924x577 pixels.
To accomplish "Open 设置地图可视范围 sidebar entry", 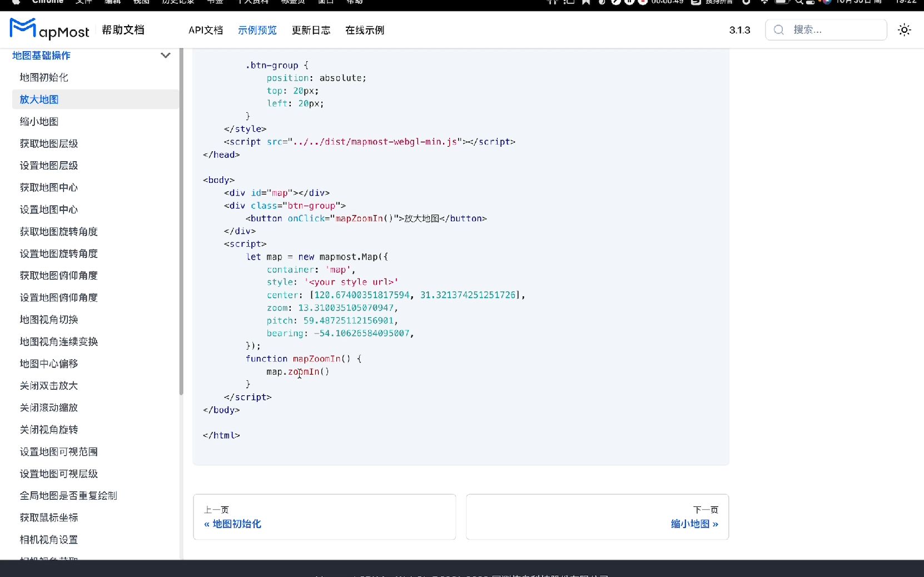I will pyautogui.click(x=59, y=452).
